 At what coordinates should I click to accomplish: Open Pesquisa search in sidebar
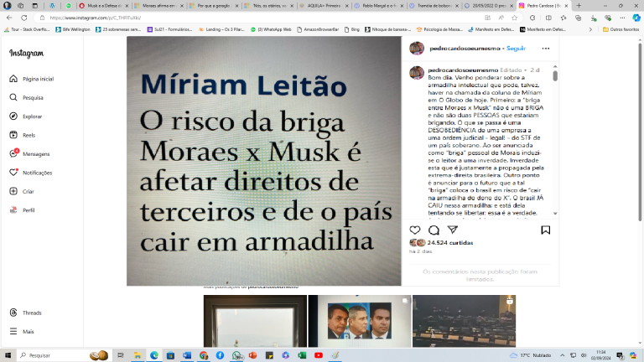point(33,98)
